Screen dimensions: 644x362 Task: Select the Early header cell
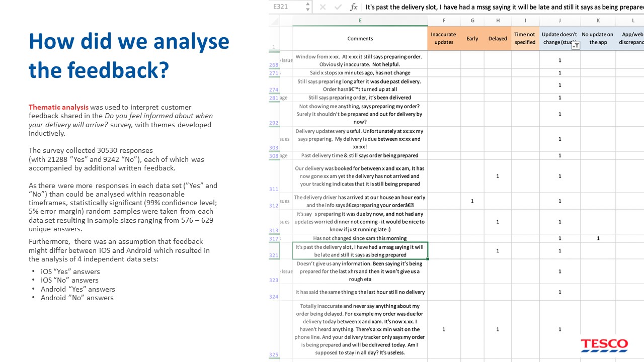pos(472,38)
